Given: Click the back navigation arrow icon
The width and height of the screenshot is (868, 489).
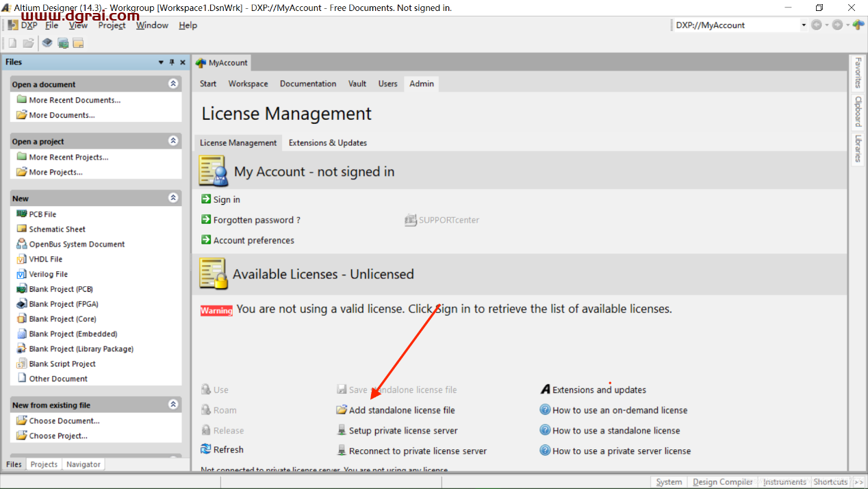Looking at the screenshot, I should pyautogui.click(x=816, y=25).
